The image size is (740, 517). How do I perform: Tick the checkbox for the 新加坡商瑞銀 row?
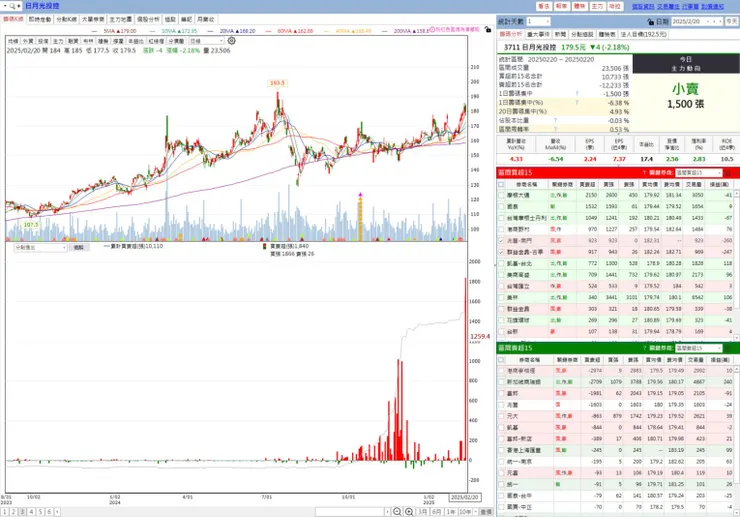[x=501, y=382]
